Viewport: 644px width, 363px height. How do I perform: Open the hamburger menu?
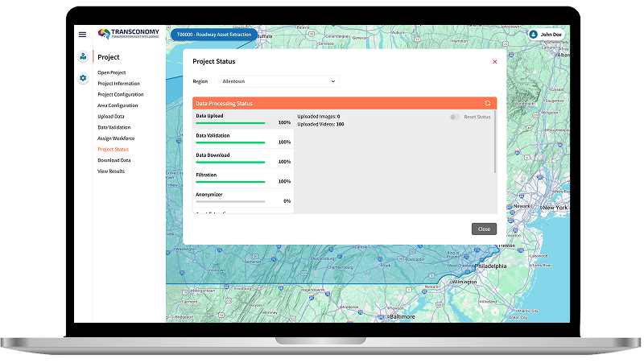tap(82, 34)
